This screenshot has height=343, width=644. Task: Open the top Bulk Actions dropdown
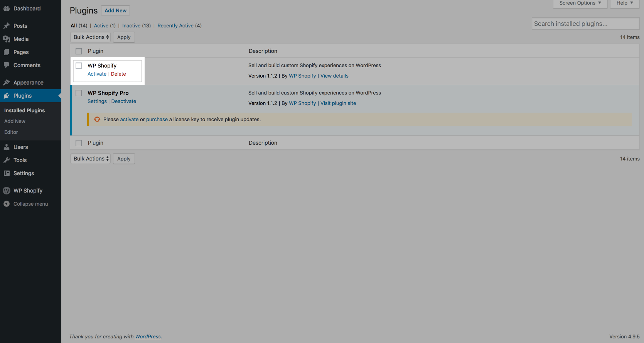click(91, 37)
